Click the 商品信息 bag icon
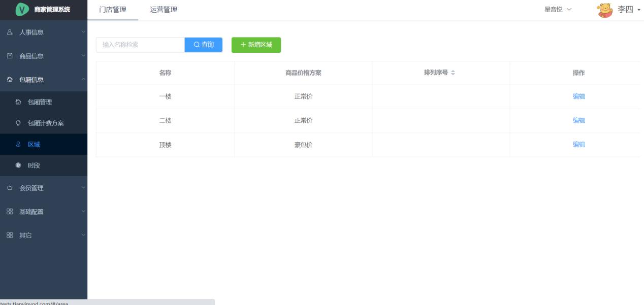The height and width of the screenshot is (305, 644). [x=10, y=56]
